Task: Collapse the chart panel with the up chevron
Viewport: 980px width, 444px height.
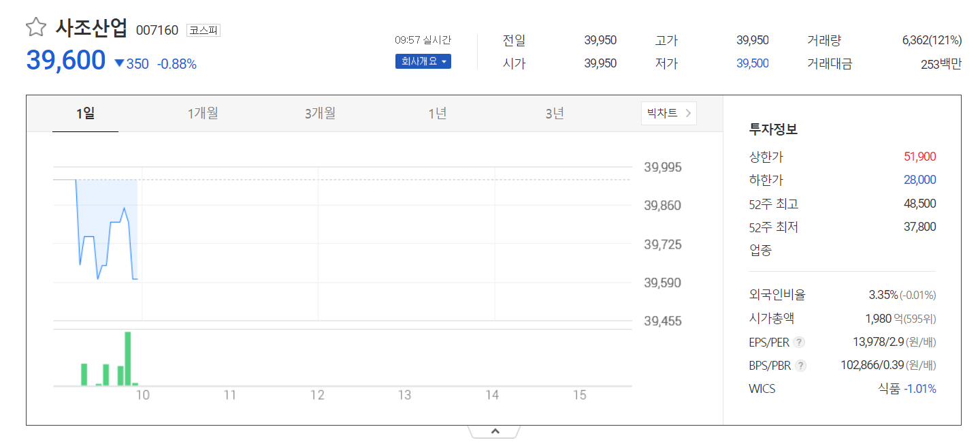Action: (495, 431)
